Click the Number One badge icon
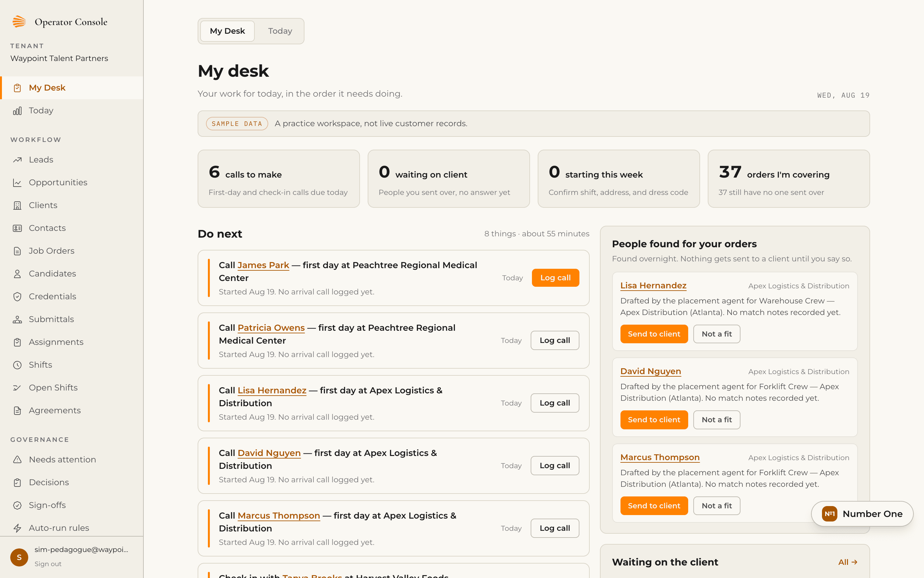 pos(829,514)
